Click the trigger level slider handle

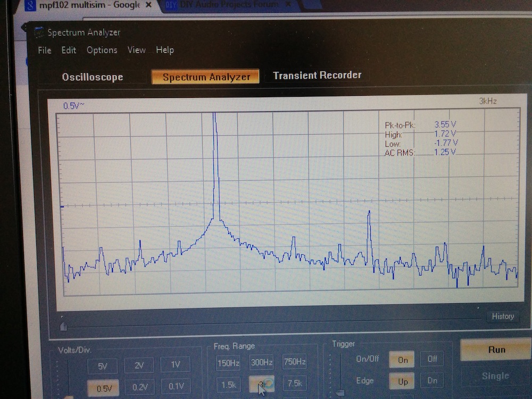pos(340,393)
